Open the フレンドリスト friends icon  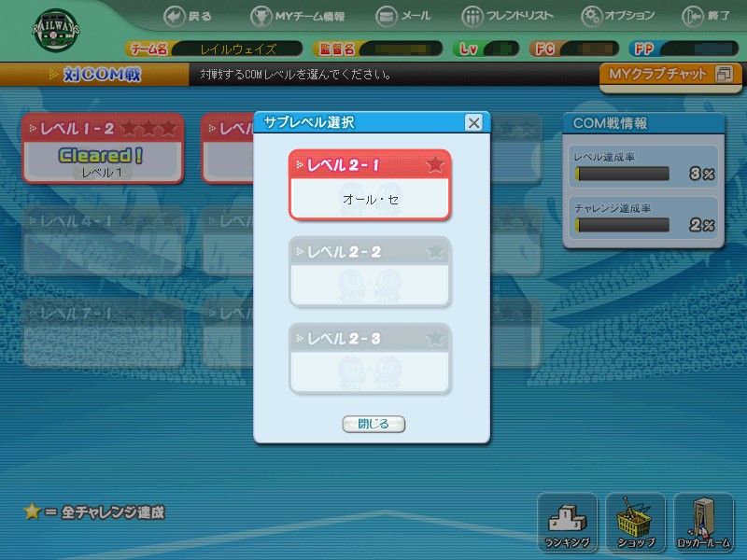[x=473, y=16]
